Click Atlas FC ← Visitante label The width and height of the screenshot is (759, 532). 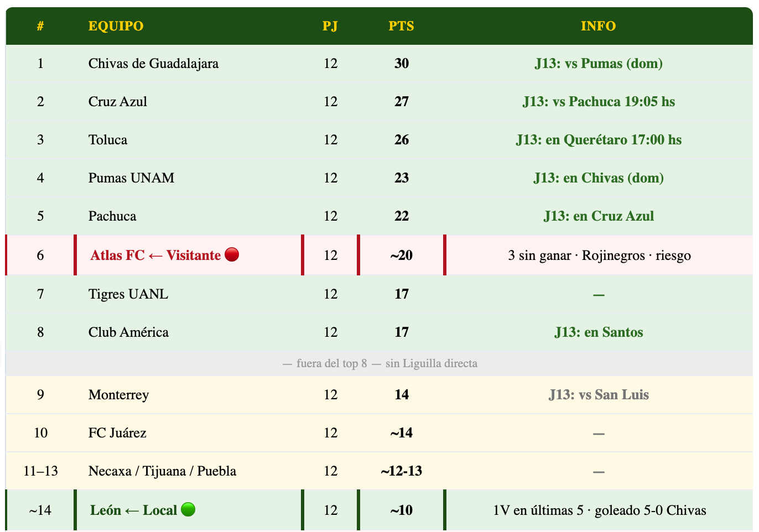[155, 255]
